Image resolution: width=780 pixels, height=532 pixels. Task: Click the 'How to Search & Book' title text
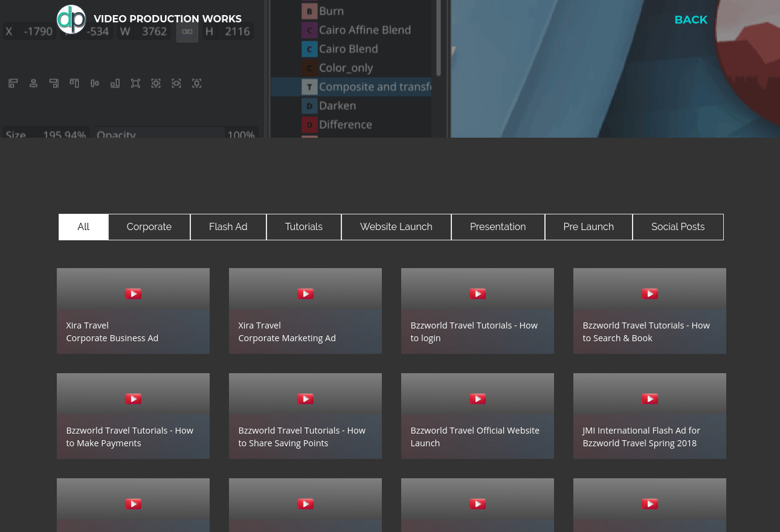[x=646, y=332]
